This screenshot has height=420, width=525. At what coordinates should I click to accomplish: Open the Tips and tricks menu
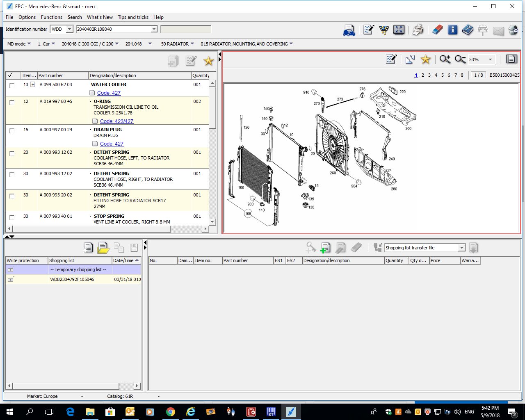(133, 17)
